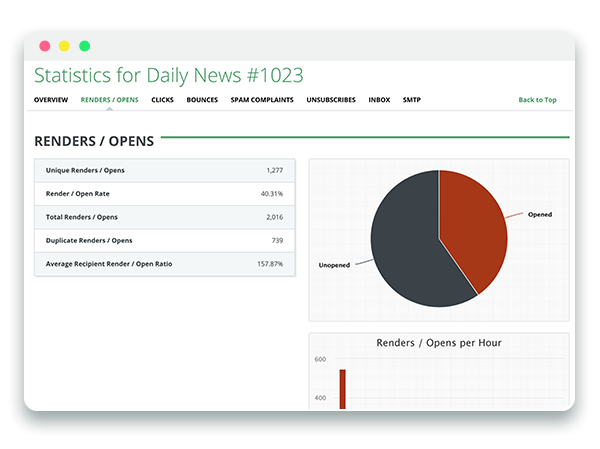Select the Unique Renders / Opens row
The image size is (600, 449).
[x=164, y=170]
